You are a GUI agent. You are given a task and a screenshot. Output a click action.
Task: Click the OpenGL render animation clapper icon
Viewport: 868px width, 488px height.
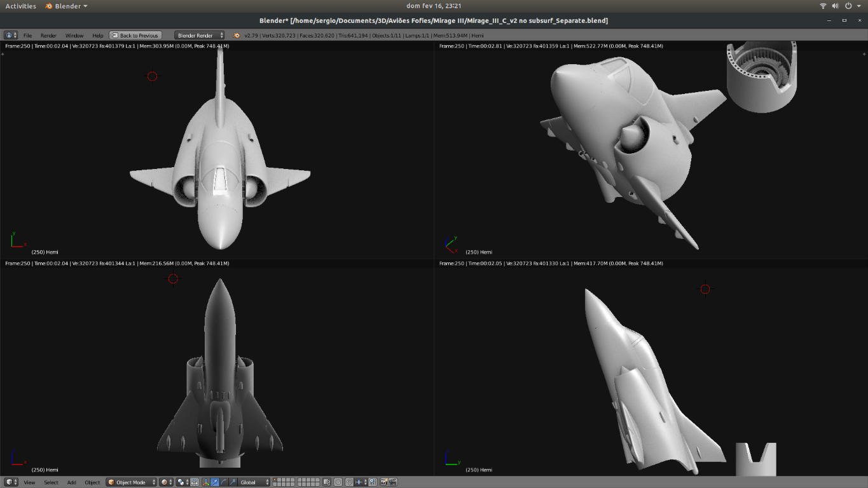click(x=393, y=482)
